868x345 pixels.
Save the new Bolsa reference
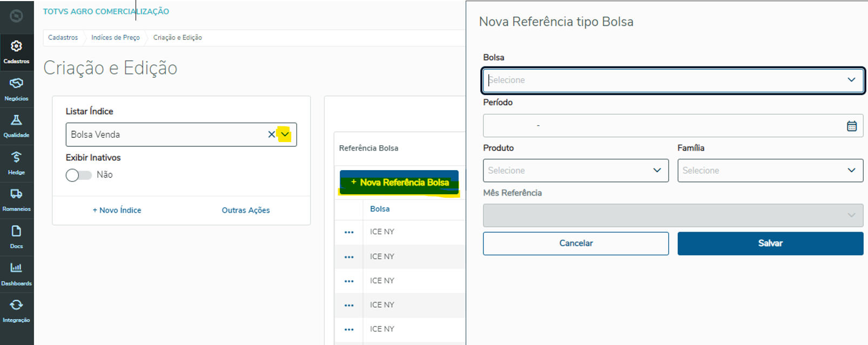pyautogui.click(x=770, y=243)
